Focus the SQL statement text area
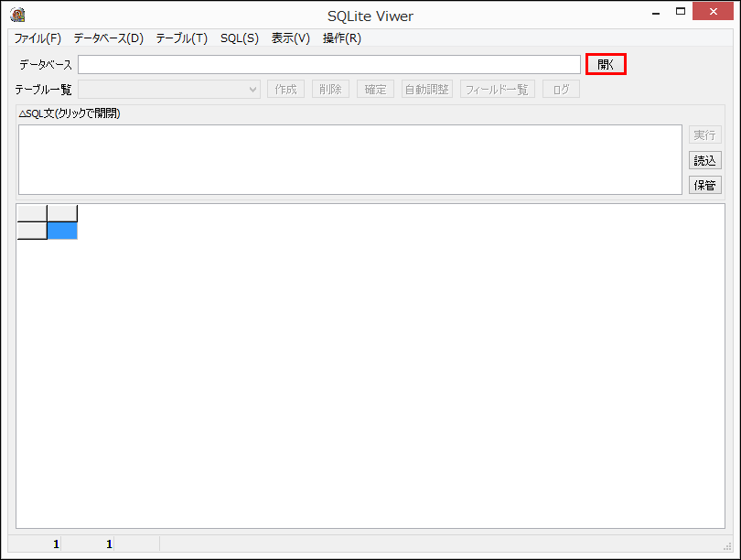This screenshot has height=560, width=741. click(350, 160)
